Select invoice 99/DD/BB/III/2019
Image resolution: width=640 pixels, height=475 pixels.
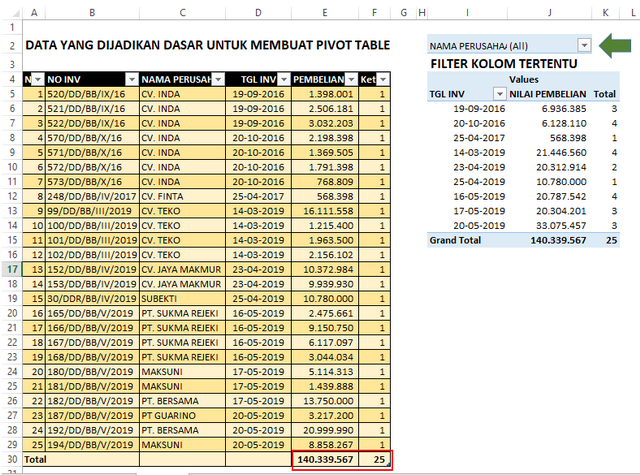[x=92, y=211]
